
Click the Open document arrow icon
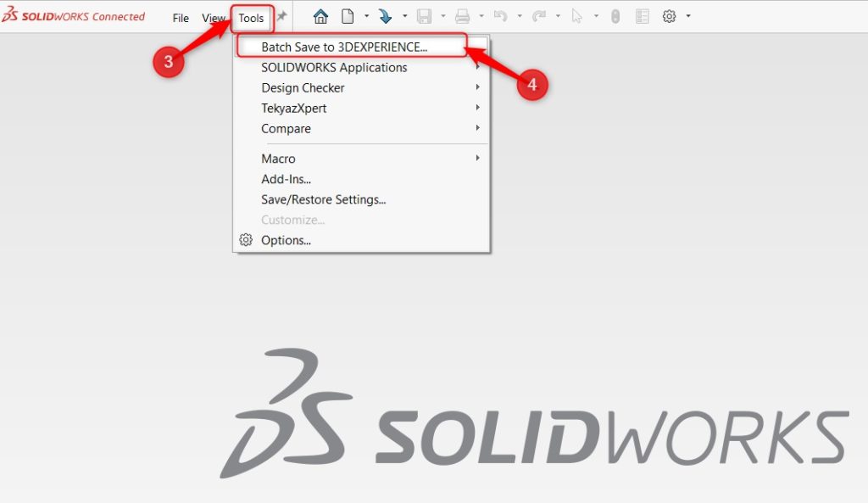(386, 17)
